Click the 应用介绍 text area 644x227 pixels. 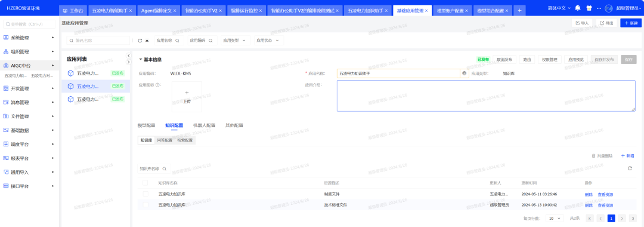coord(486,96)
